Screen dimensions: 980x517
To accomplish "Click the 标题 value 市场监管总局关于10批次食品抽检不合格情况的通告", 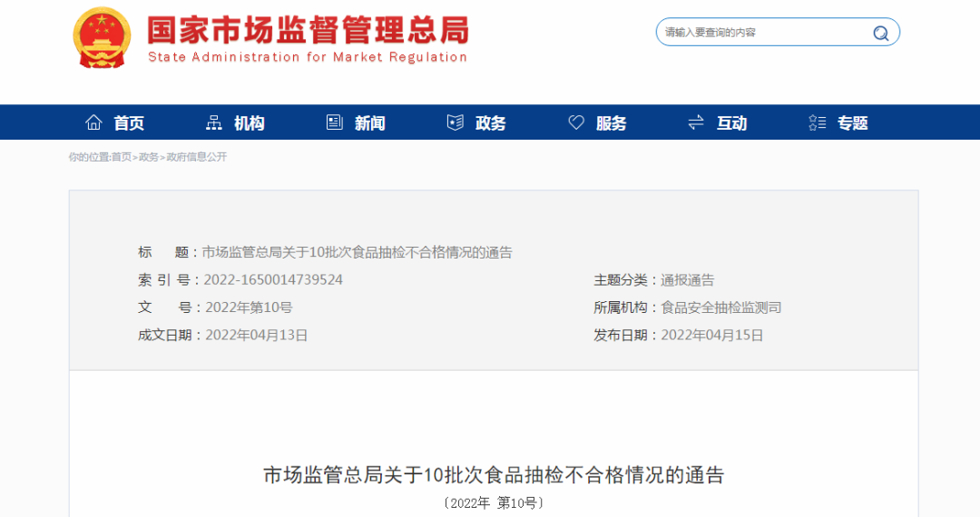I will [x=357, y=252].
